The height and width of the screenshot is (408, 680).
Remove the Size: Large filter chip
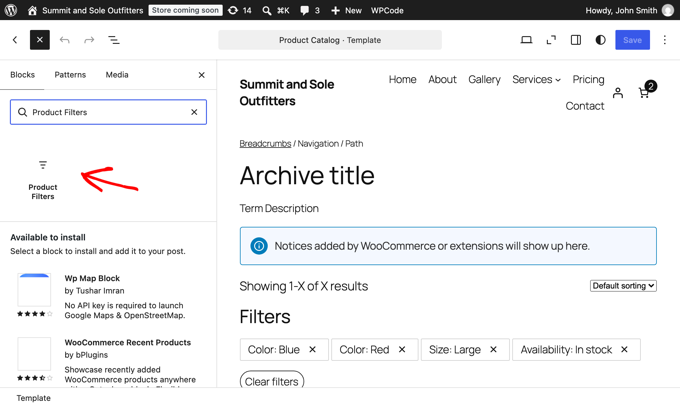[493, 349]
